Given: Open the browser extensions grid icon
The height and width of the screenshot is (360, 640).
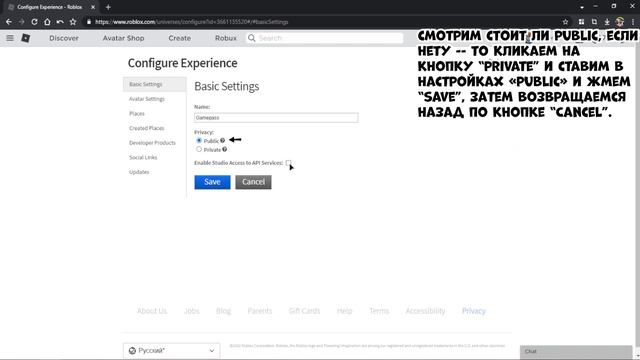Looking at the screenshot, I should [x=581, y=22].
